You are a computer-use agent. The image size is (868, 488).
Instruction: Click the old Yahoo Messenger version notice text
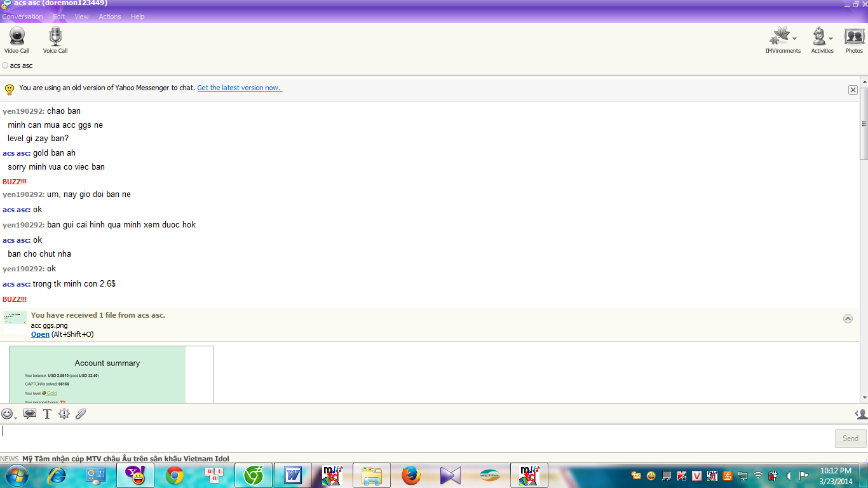click(x=107, y=88)
